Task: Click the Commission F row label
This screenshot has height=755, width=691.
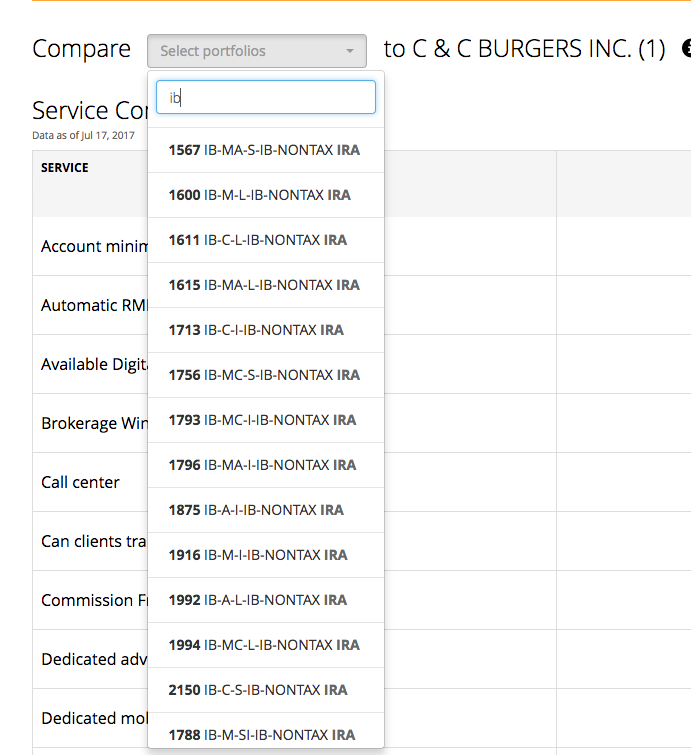Action: 94,600
